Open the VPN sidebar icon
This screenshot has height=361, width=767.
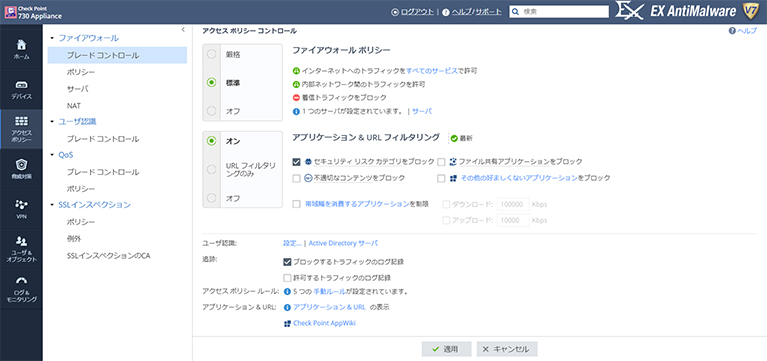point(21,204)
